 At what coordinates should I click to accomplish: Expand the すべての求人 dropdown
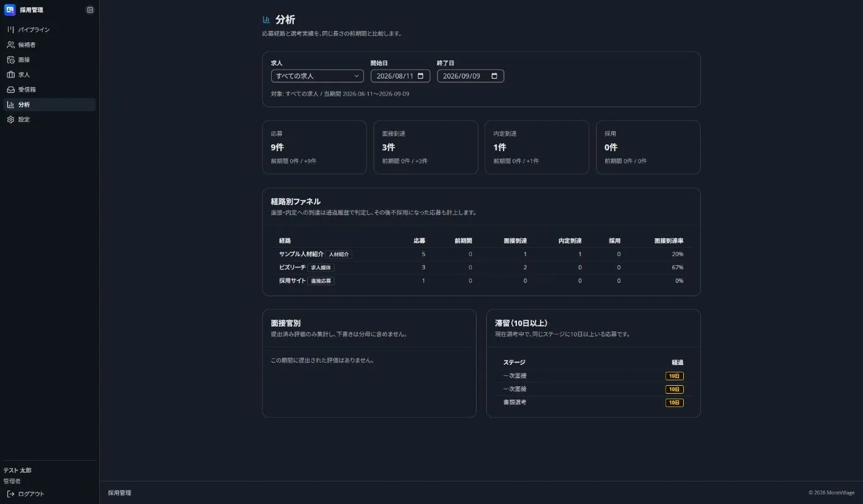point(318,76)
